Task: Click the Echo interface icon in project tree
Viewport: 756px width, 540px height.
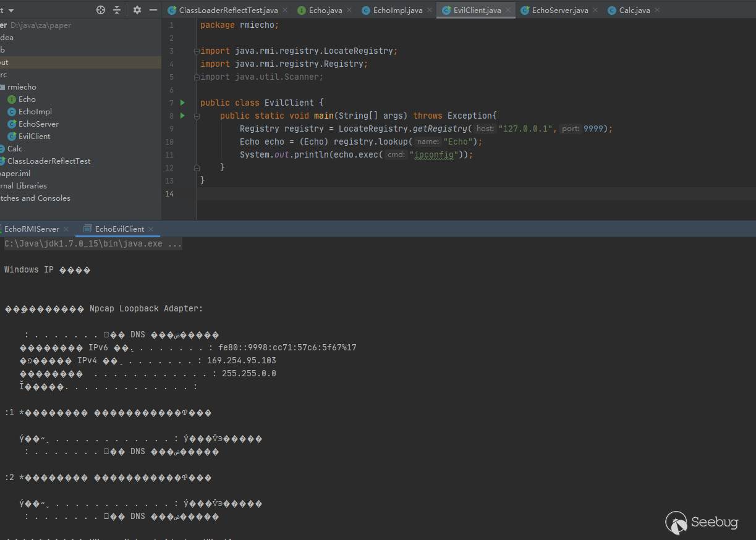Action: (x=12, y=99)
